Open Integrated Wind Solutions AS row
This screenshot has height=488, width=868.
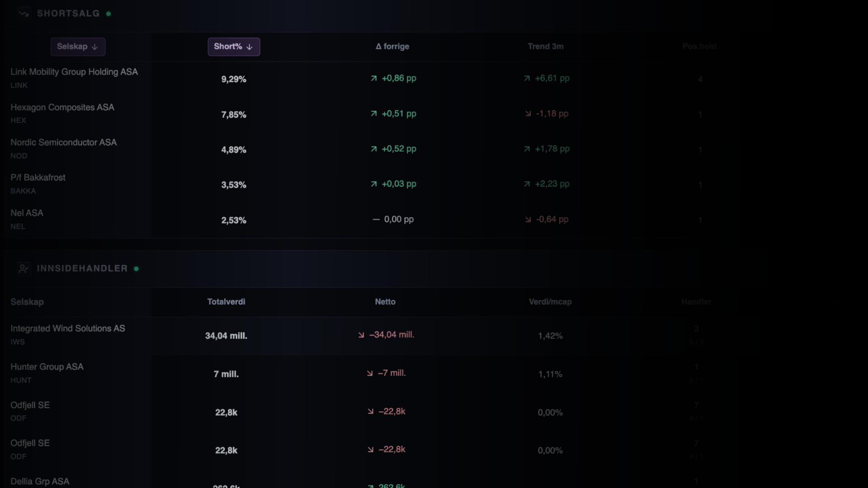(x=362, y=335)
